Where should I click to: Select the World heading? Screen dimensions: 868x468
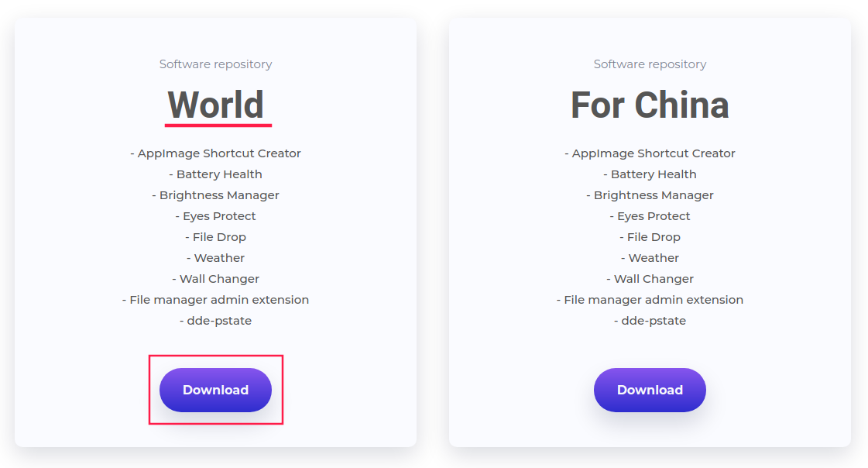click(216, 105)
